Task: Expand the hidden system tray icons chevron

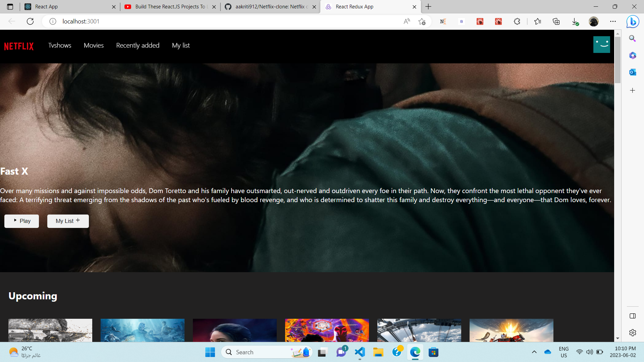Action: point(534,352)
